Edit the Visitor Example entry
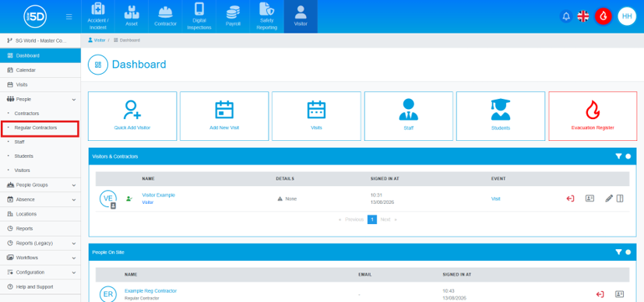 [609, 198]
